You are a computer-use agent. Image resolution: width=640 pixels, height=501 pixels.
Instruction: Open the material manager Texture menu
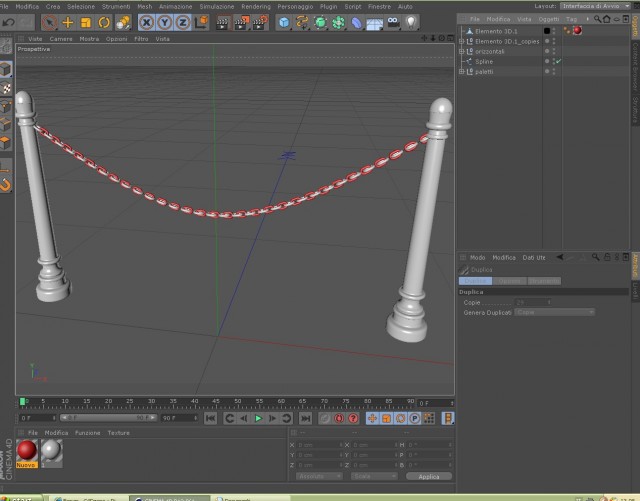pos(118,433)
